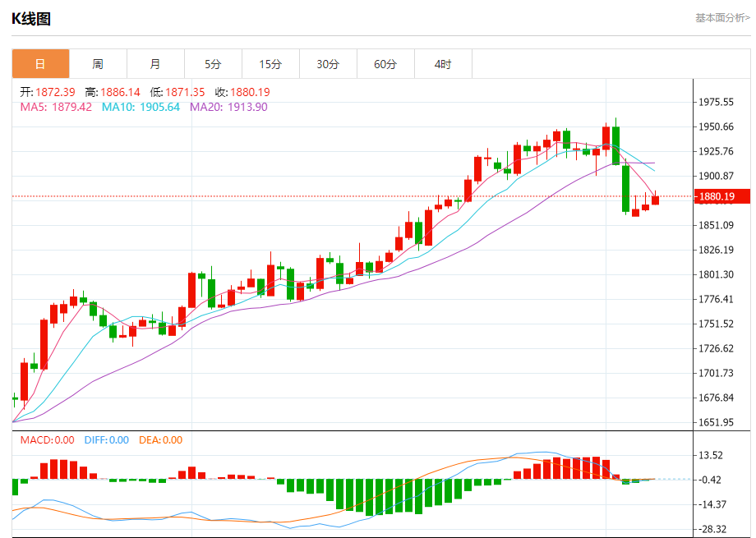Viewport: 756px width, 538px height.
Task: Click the 1851.09 price axis label
Action: point(717,225)
